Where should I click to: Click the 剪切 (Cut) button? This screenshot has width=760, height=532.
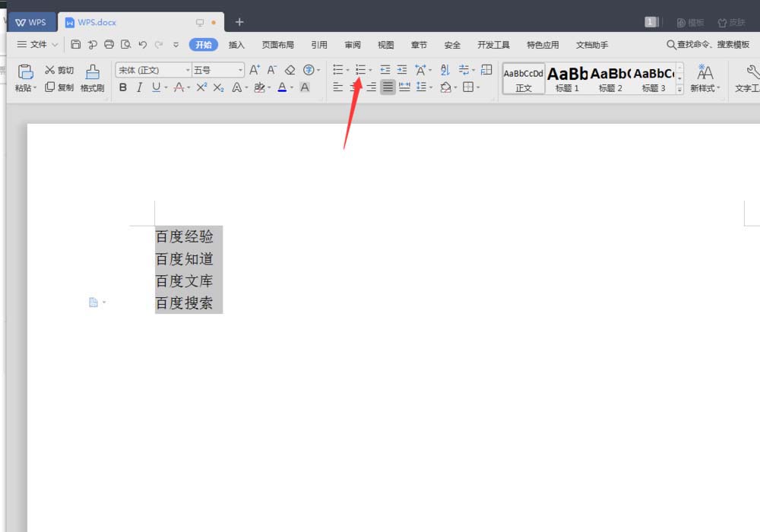(59, 70)
